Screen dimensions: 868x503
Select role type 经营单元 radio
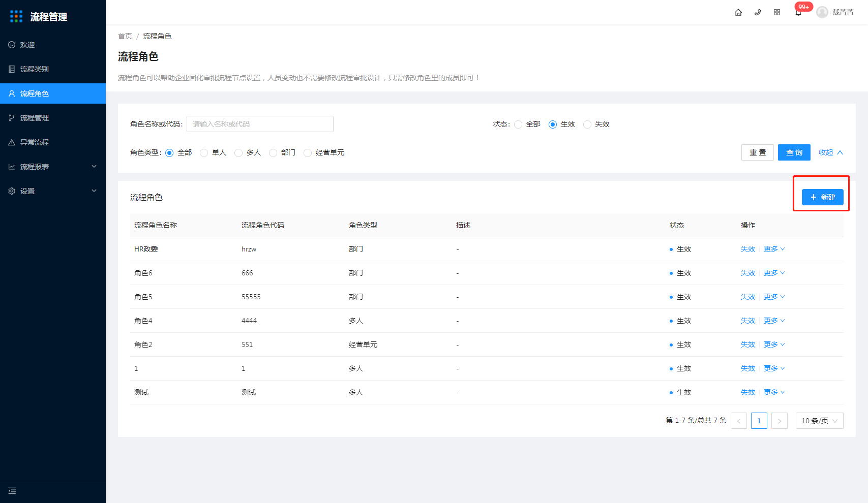[x=308, y=153]
